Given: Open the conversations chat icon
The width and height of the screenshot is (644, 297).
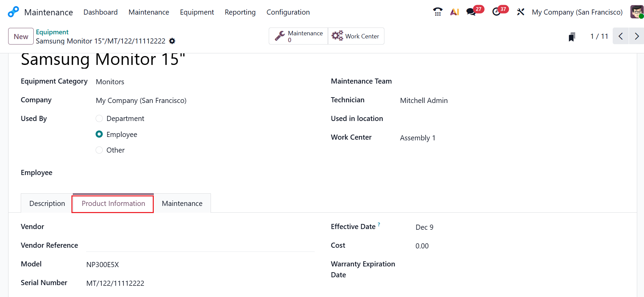Looking at the screenshot, I should tap(471, 12).
